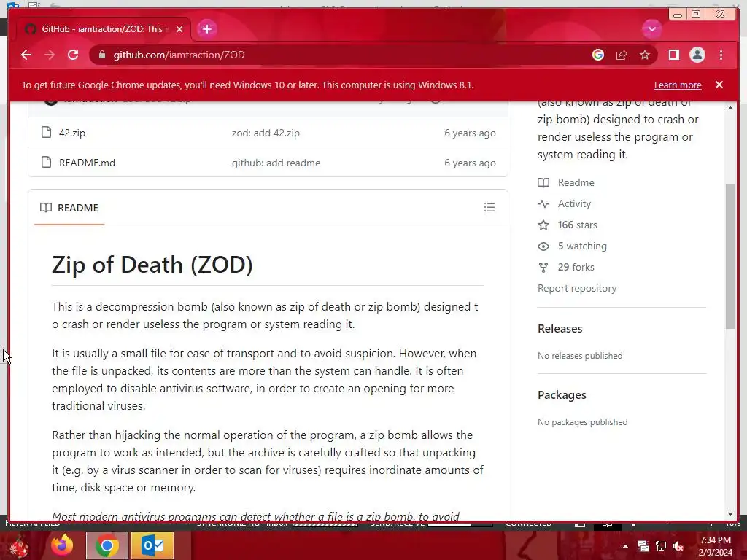Click the browser forward arrow
This screenshot has width=747, height=560.
pyautogui.click(x=50, y=55)
